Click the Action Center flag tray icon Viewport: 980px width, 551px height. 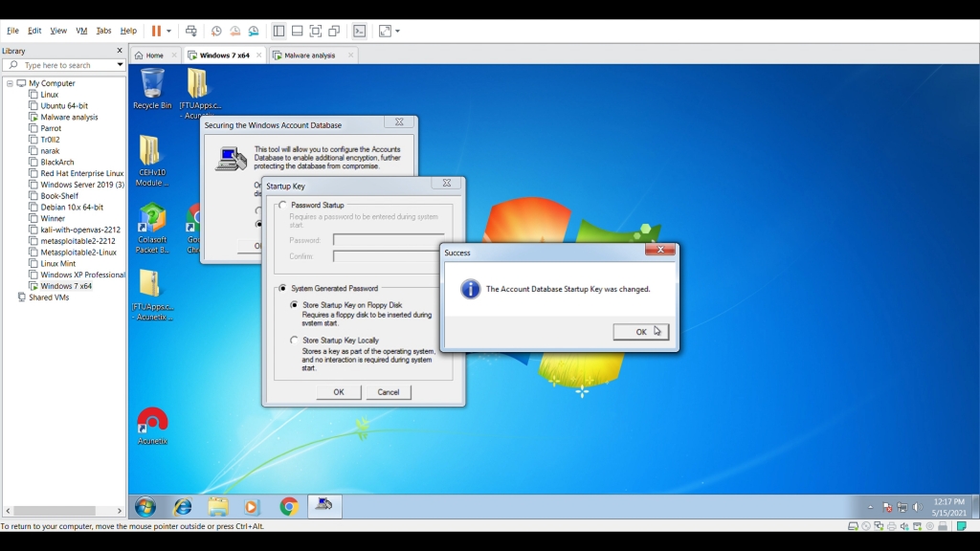tap(887, 507)
